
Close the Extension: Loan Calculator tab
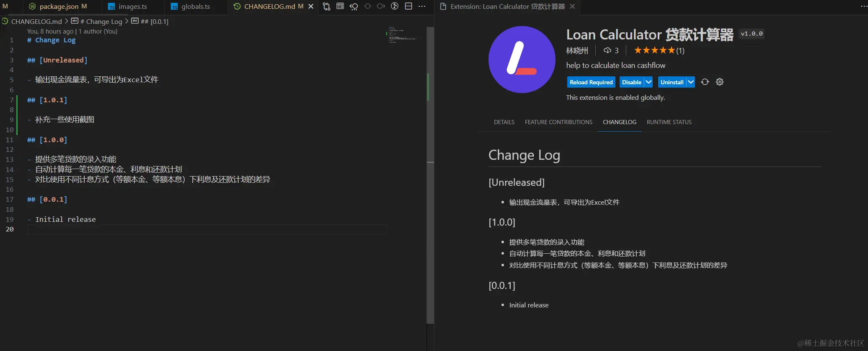(x=572, y=6)
